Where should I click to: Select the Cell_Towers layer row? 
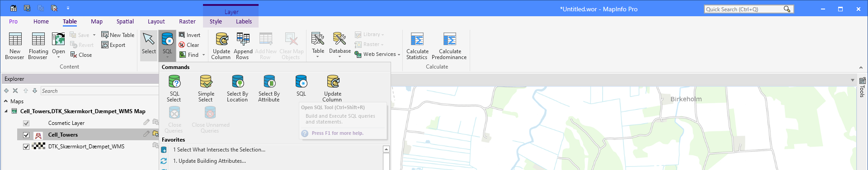[88, 135]
